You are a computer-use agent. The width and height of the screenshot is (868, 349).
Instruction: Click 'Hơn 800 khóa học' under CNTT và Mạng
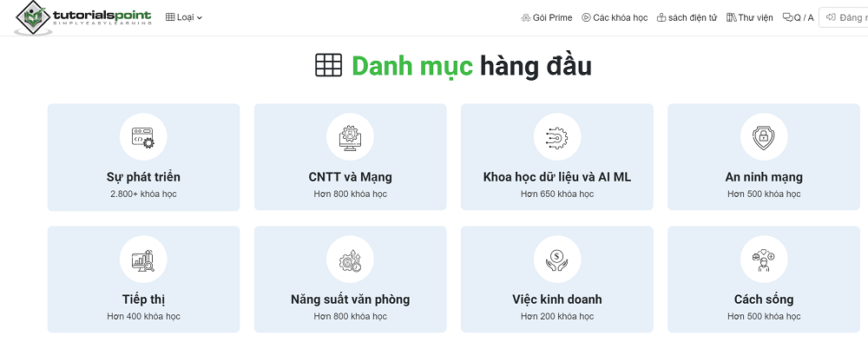tap(350, 194)
